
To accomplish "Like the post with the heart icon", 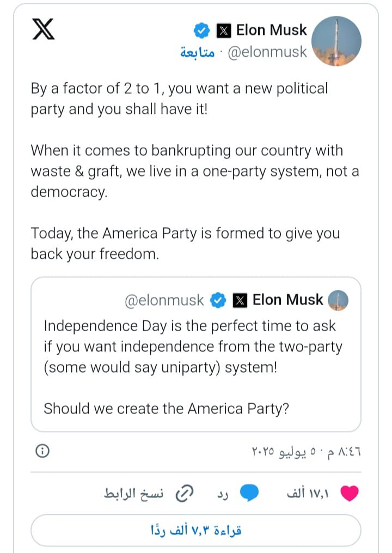I will point(349,494).
